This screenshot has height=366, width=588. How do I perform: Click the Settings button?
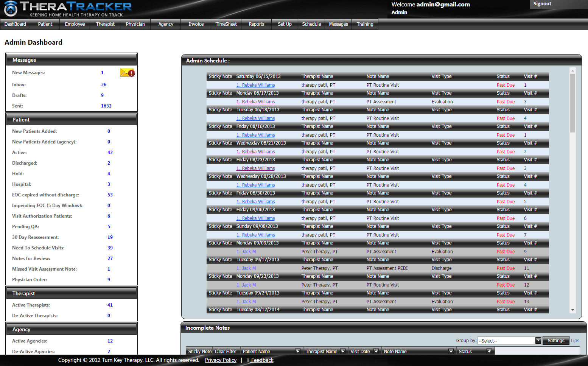point(556,341)
